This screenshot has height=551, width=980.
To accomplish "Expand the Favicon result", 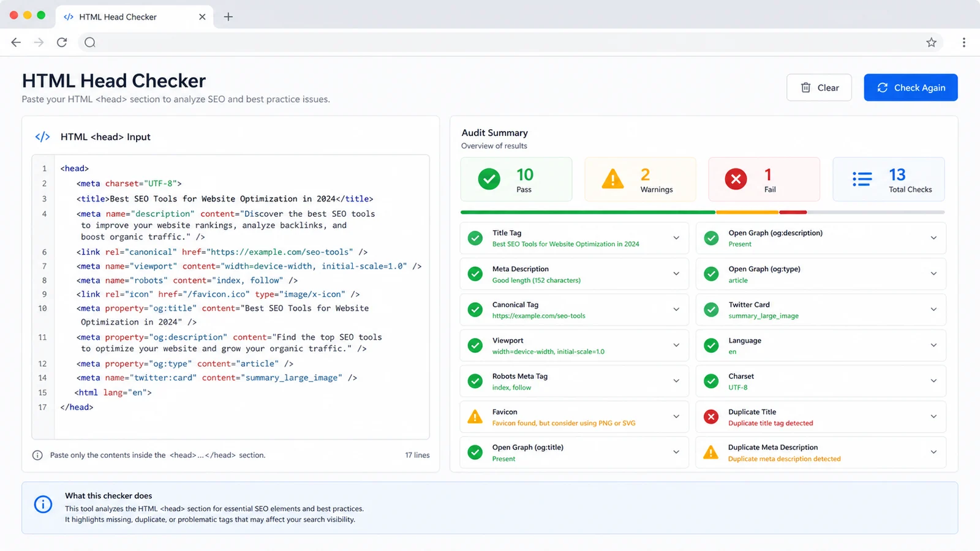I will (676, 416).
